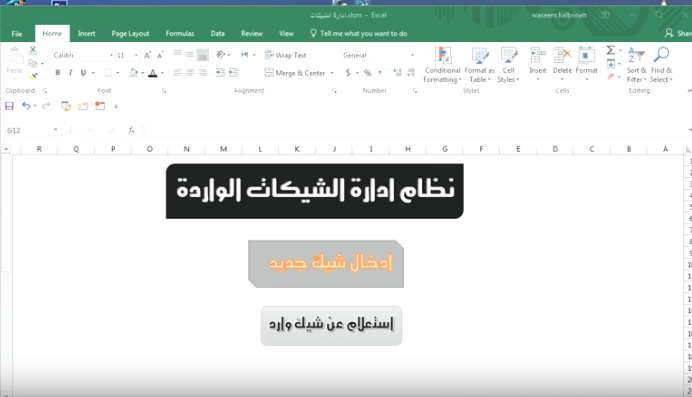Image resolution: width=692 pixels, height=397 pixels.
Task: Click Merge & Center button
Action: pos(295,73)
